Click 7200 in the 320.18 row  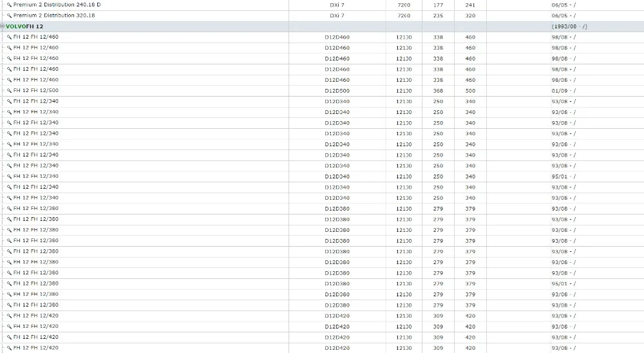[404, 15]
